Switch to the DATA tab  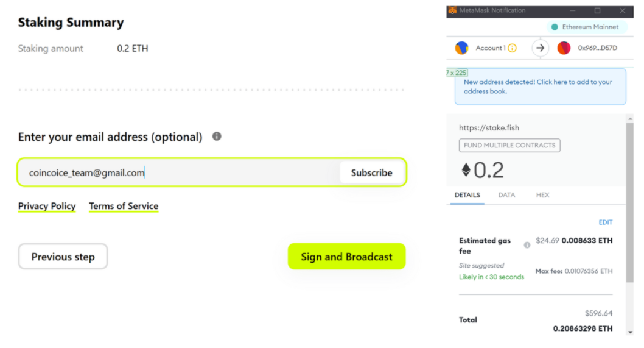pyautogui.click(x=506, y=195)
